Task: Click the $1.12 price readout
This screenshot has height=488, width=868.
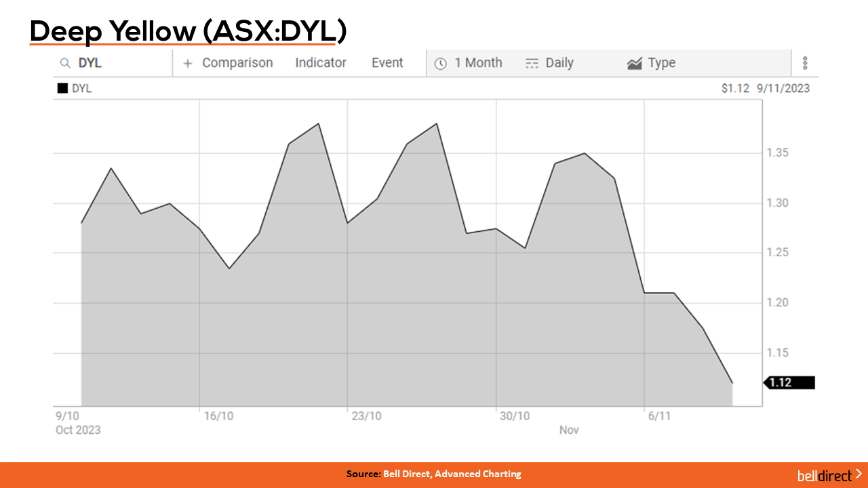Action: click(x=736, y=88)
